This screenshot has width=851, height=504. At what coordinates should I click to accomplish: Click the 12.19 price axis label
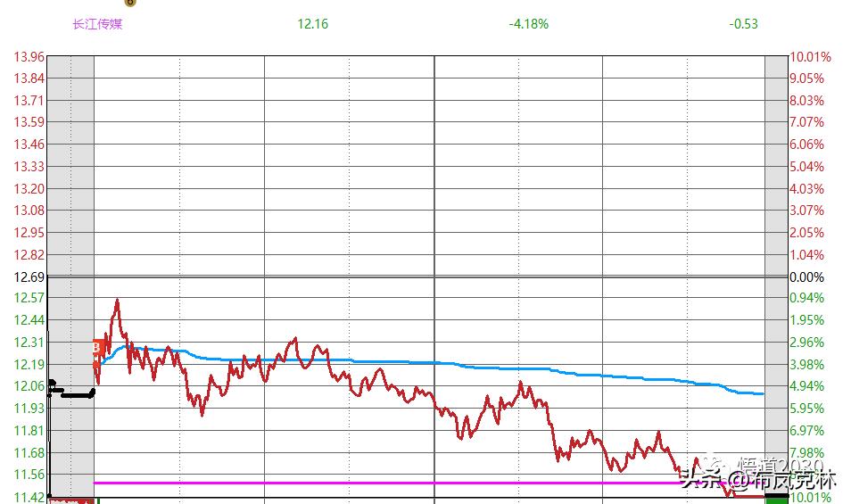tap(29, 364)
